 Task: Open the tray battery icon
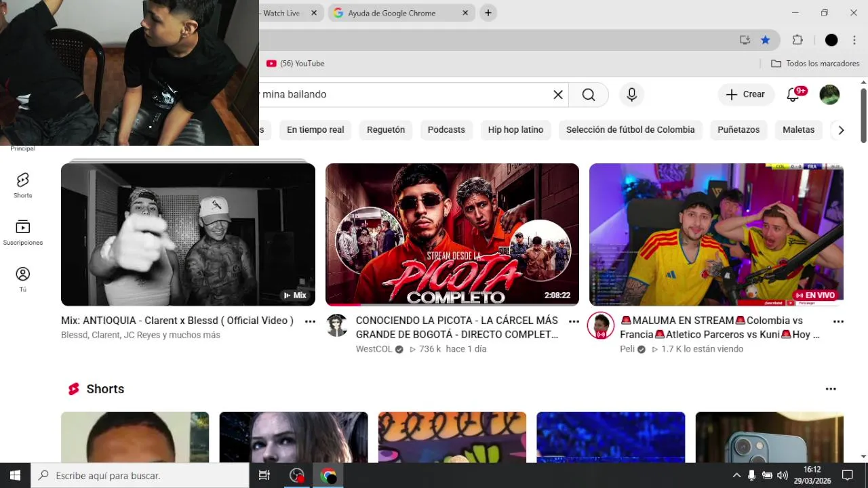pyautogui.click(x=767, y=475)
